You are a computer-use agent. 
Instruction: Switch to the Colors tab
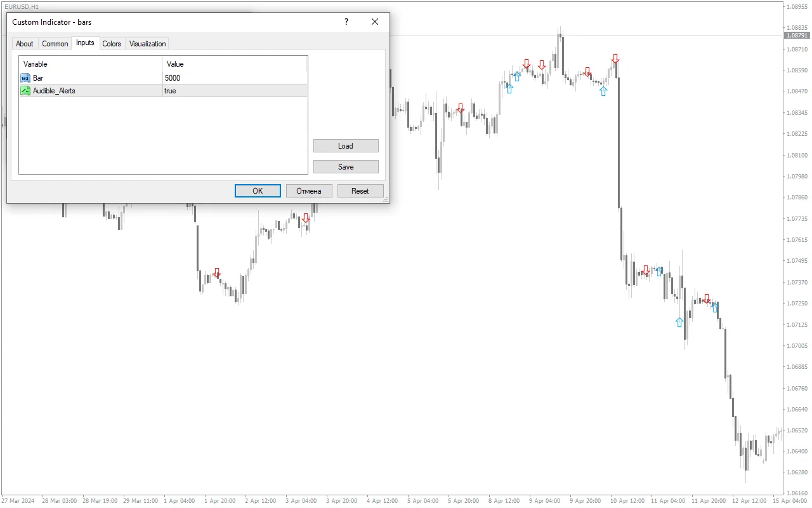[112, 43]
